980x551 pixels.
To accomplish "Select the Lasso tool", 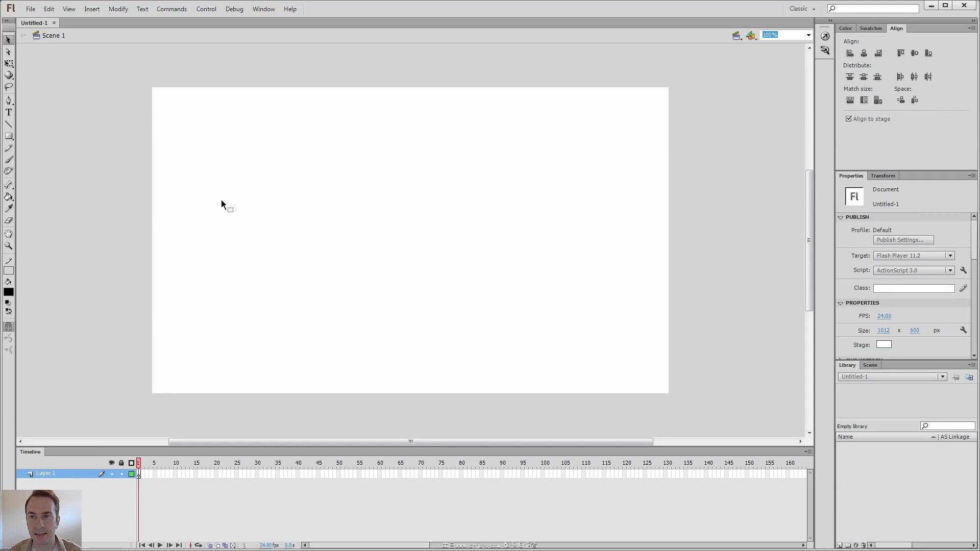I will tap(9, 87).
